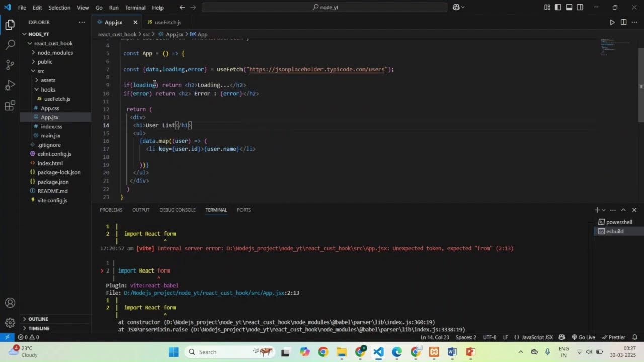Open the Source Control view
Viewport: 644px width, 362px height.
point(10,65)
